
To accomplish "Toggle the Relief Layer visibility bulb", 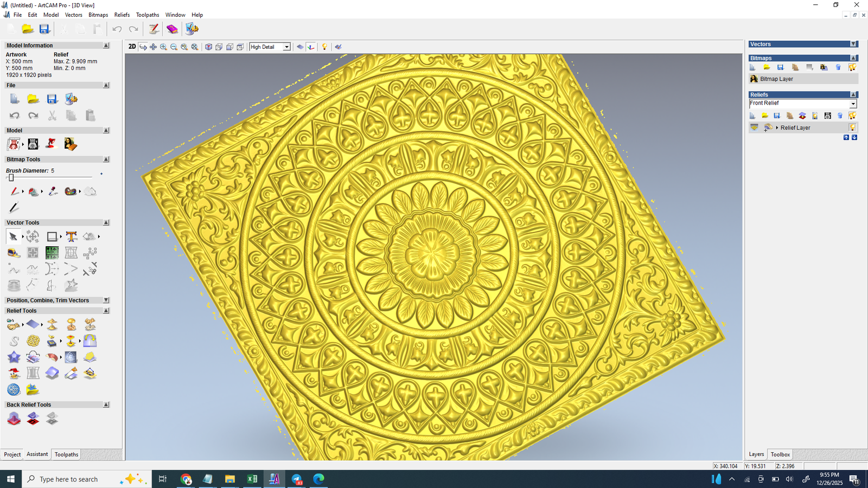I will point(853,127).
